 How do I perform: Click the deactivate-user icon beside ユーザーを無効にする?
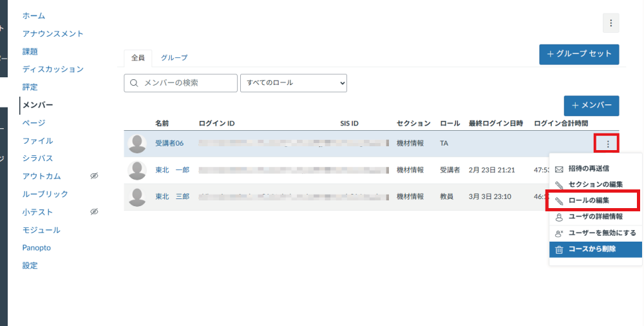[x=559, y=233]
